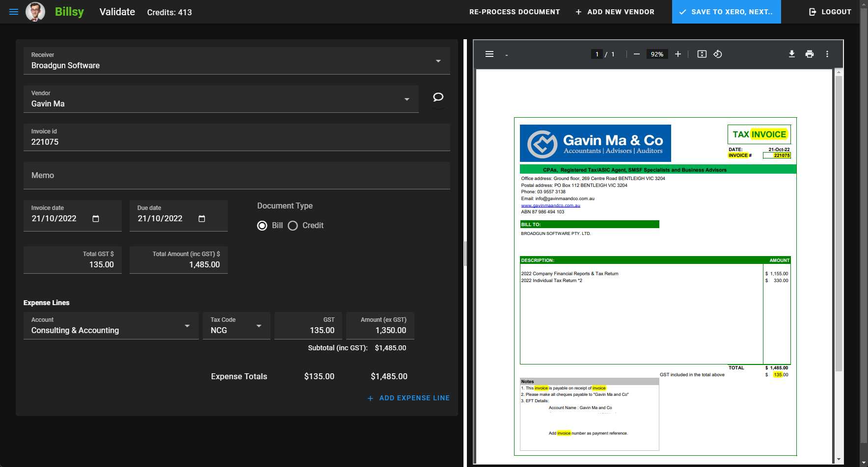Open gavinmaandco website link in PDF
868x467 pixels.
pyautogui.click(x=550, y=206)
